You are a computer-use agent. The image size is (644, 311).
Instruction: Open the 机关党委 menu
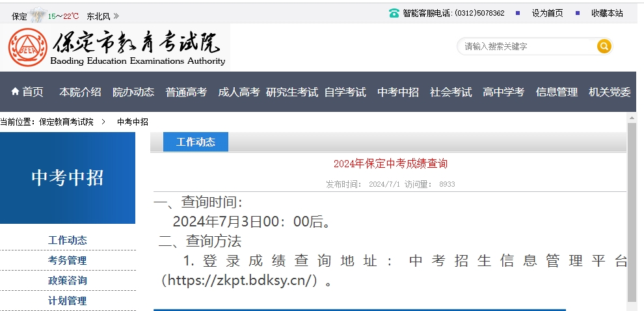pyautogui.click(x=610, y=92)
